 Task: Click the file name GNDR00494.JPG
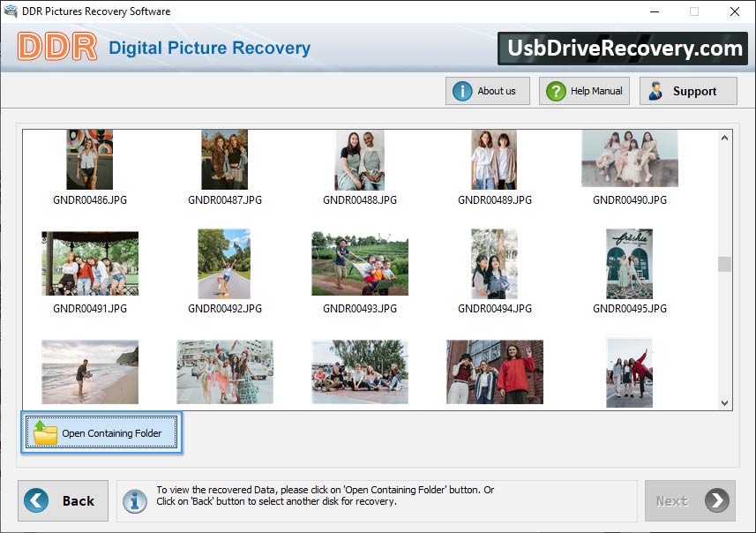point(495,309)
